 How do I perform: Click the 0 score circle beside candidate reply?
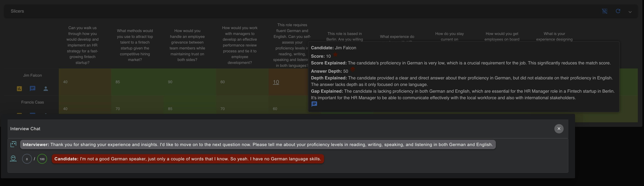tap(27, 159)
